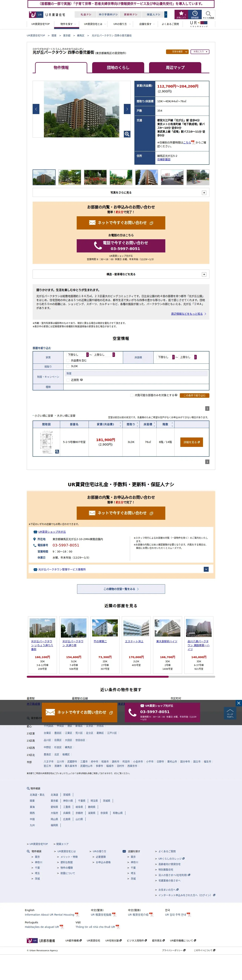The height and width of the screenshot is (980, 242).
Task: Tick 内覧可能な部屋のみを対象とする checkbox
Action: coord(132,395)
